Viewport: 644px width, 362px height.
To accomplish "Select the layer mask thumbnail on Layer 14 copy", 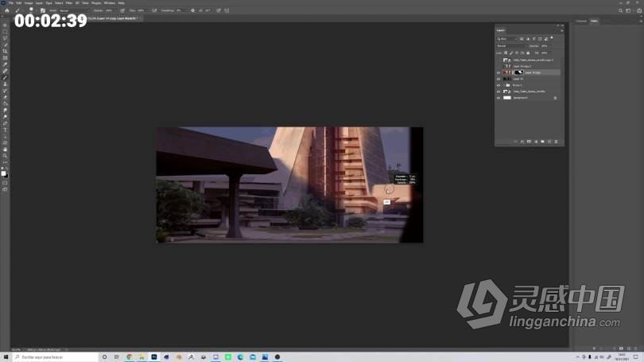I will coord(519,72).
